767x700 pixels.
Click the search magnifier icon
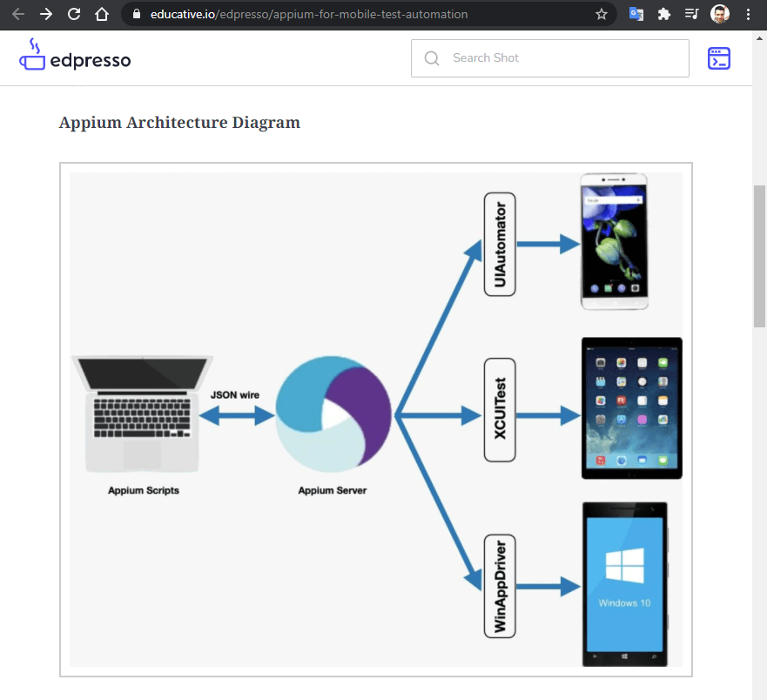[x=432, y=58]
